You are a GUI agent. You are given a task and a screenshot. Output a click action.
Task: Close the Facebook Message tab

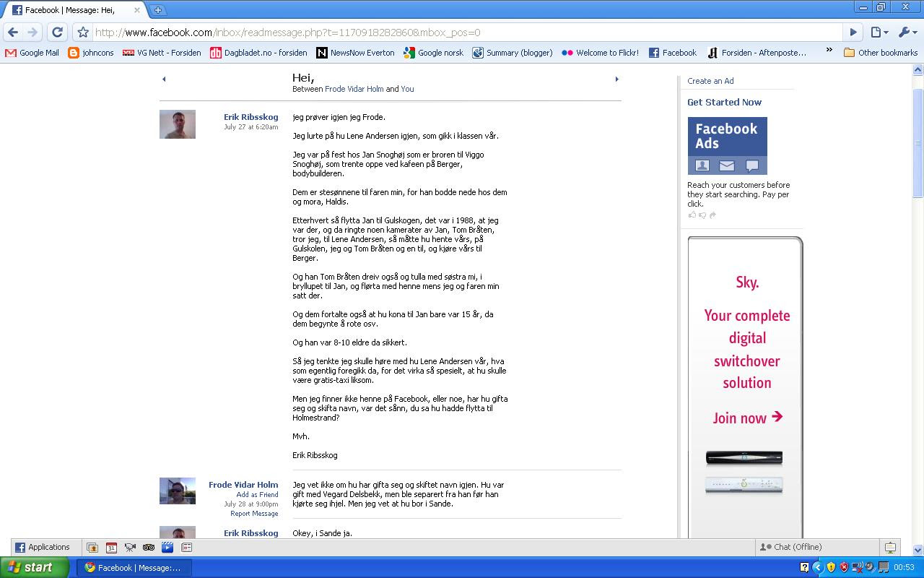tap(137, 10)
